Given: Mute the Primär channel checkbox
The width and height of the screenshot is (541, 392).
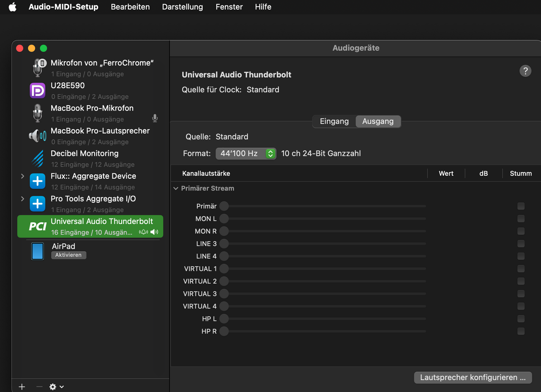Looking at the screenshot, I should [x=521, y=206].
